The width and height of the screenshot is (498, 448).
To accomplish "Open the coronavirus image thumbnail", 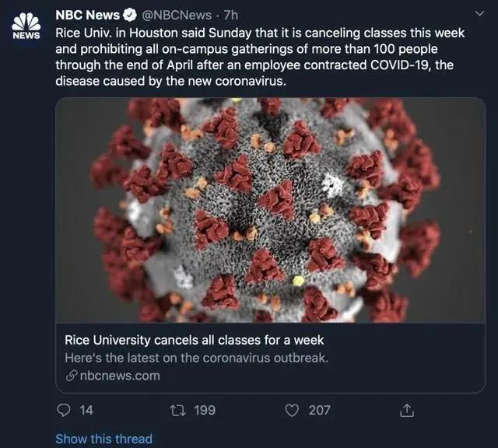I will [x=270, y=210].
